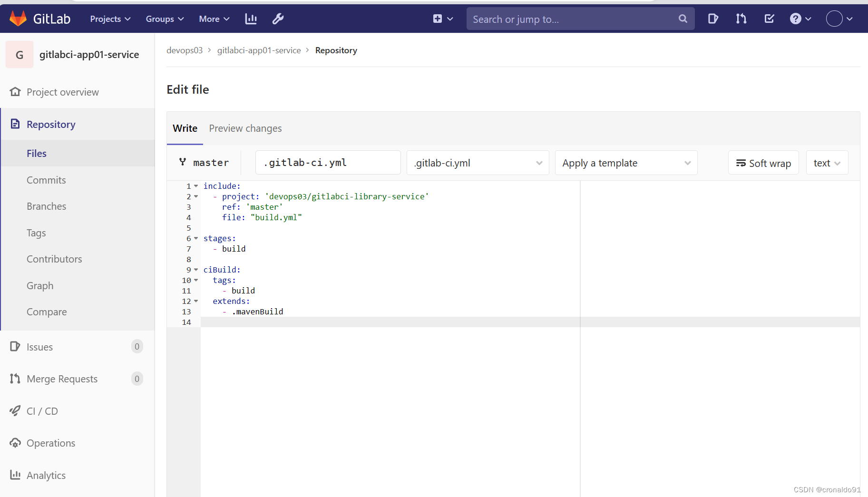Click the GitLab fox logo
The height and width of the screenshot is (497, 868).
[18, 19]
